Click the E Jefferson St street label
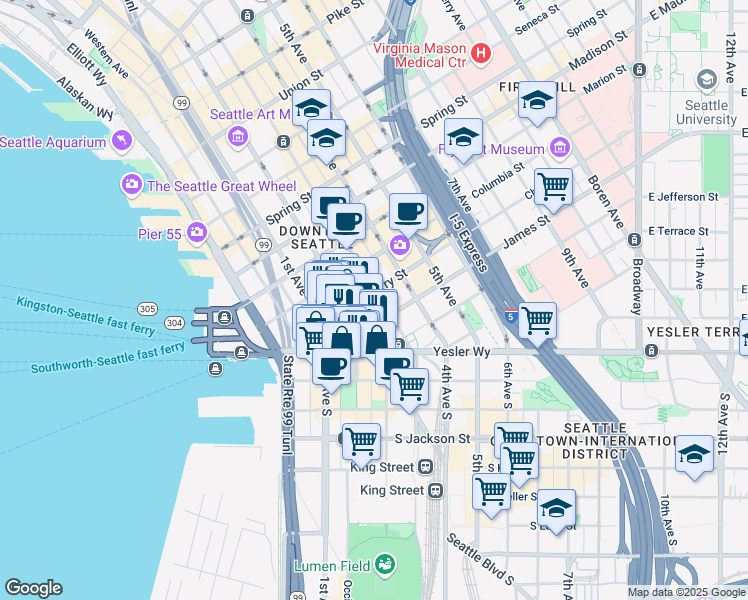 (x=683, y=197)
